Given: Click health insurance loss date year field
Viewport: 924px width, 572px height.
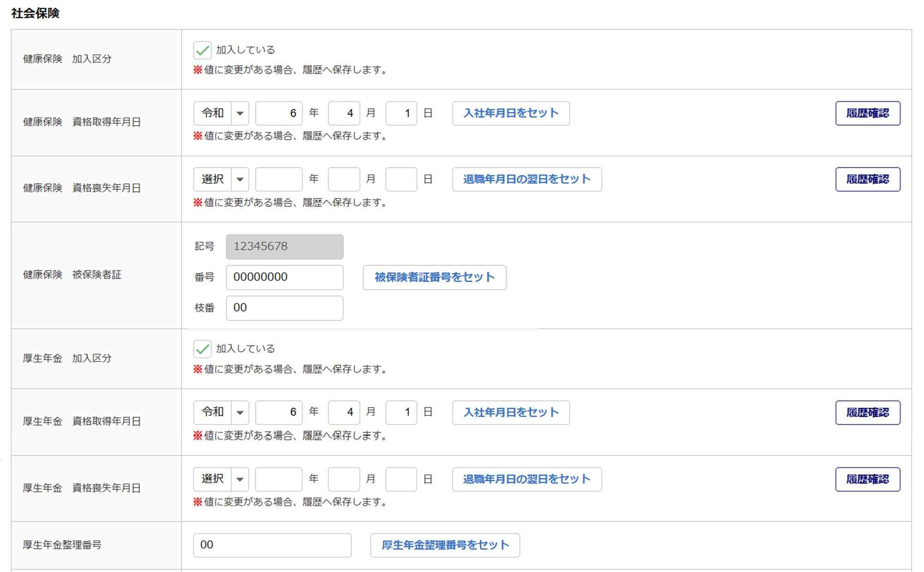Looking at the screenshot, I should 278,180.
